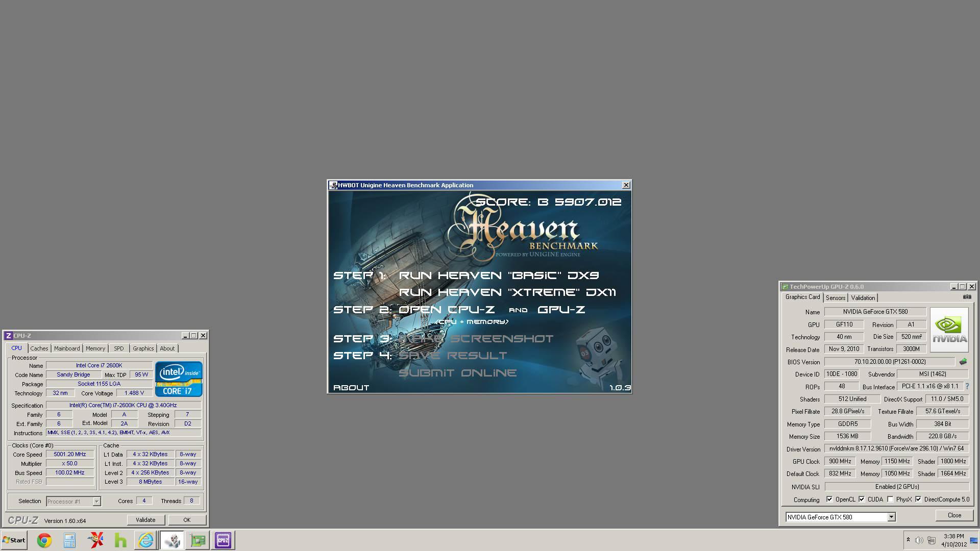Click the OK button in CPU-Z
980x551 pixels.
click(187, 520)
